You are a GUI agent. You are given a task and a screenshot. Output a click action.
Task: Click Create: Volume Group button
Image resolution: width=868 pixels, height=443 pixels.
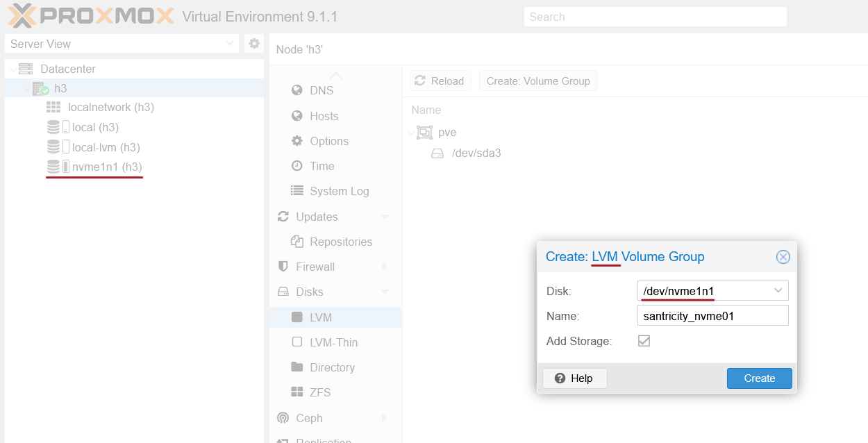pyautogui.click(x=538, y=81)
